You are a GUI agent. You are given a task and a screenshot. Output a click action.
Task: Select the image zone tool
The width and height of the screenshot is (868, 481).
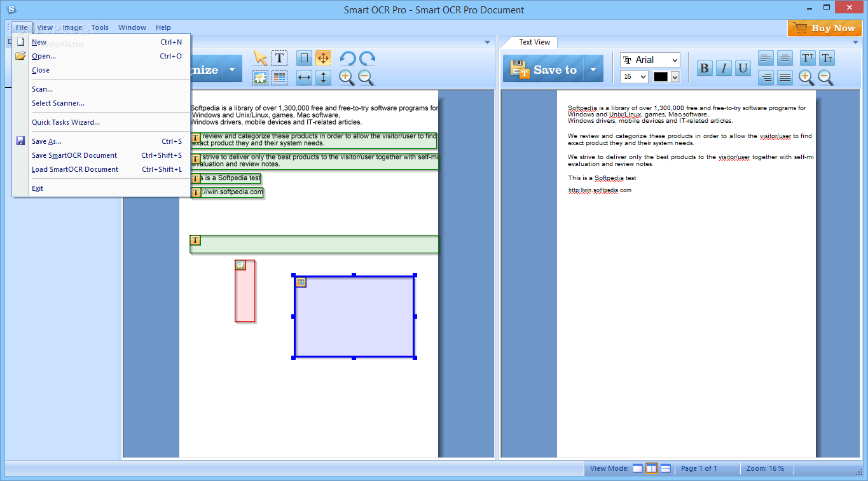point(260,78)
